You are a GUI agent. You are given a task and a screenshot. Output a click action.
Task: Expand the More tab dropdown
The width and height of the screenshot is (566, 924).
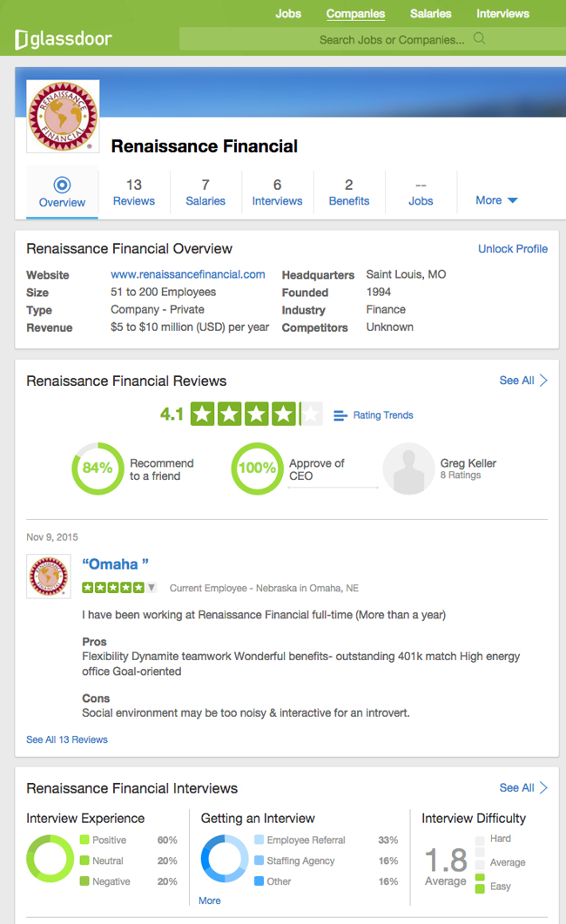coord(495,199)
